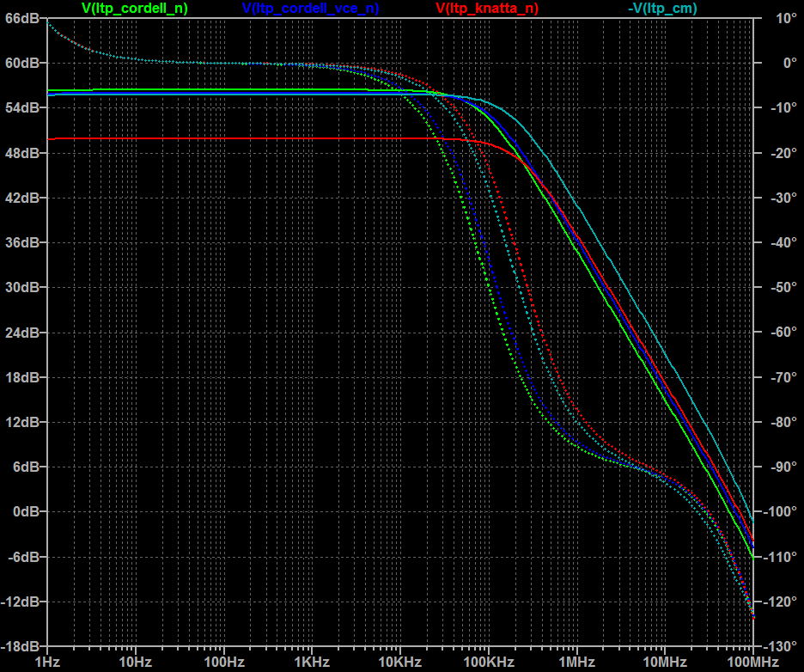This screenshot has width=804, height=672.
Task: Click the -12dB magnitude axis label
Action: 20,602
